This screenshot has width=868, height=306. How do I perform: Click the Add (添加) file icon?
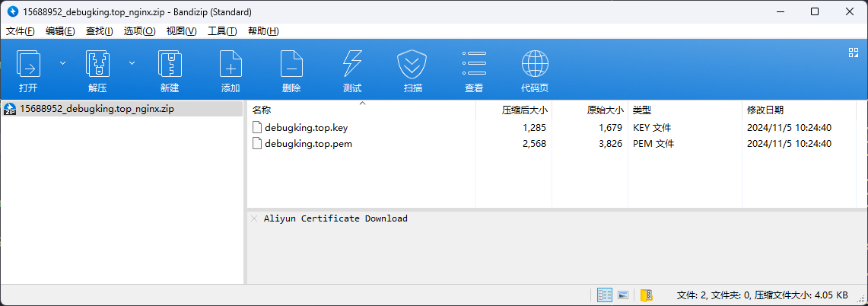(x=231, y=64)
